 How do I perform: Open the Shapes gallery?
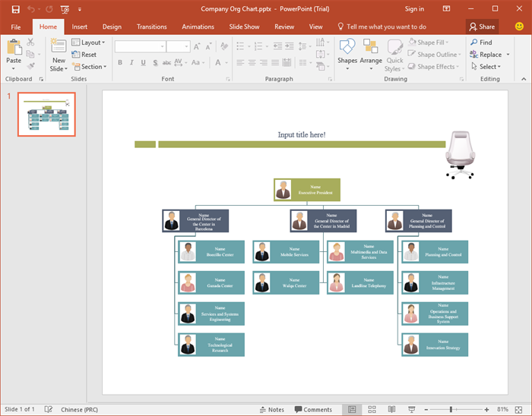pos(347,53)
